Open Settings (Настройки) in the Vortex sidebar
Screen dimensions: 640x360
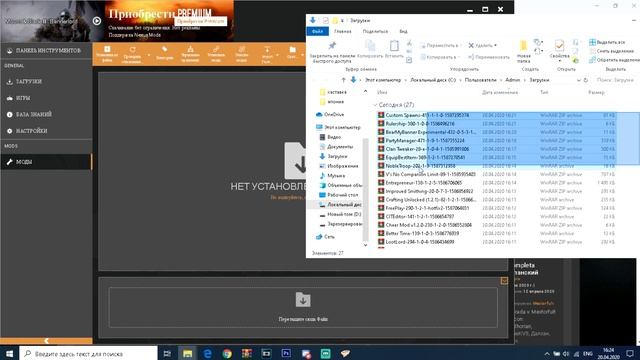coord(46,131)
